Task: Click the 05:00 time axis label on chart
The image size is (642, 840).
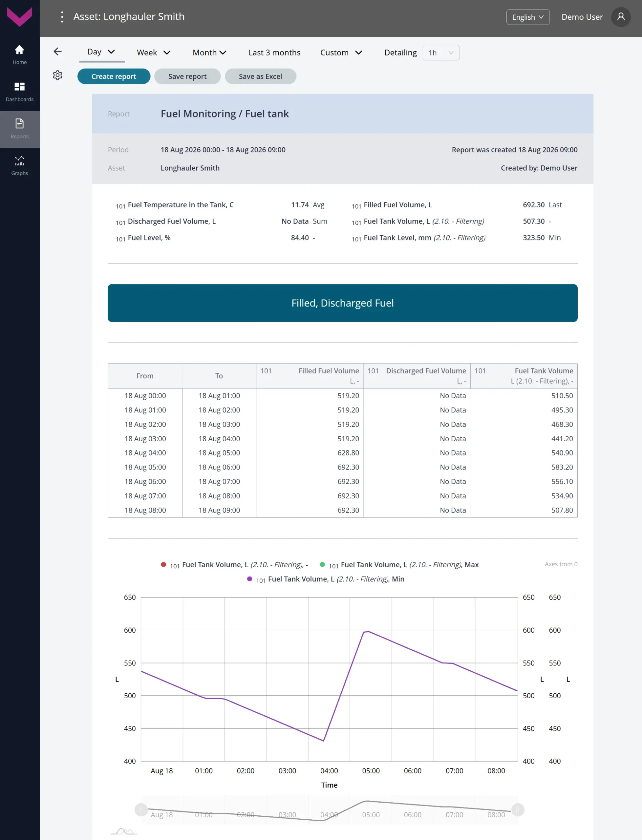Action: (371, 771)
